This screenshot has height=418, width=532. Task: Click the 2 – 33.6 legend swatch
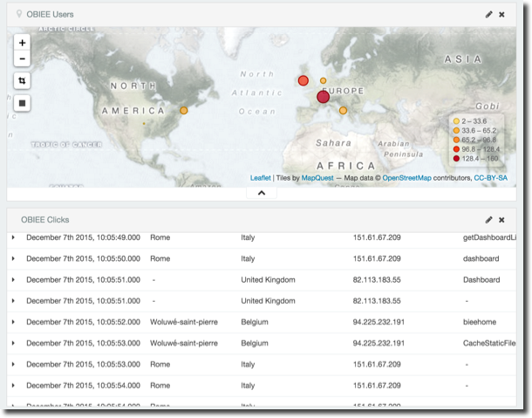point(456,121)
